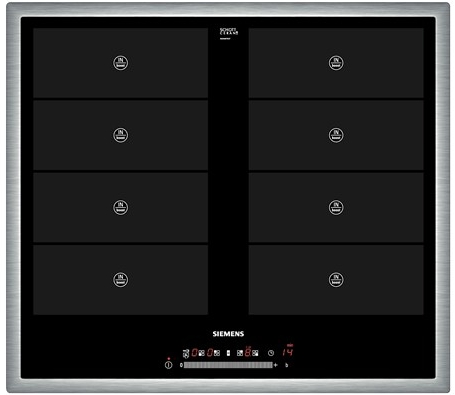Tap the 0 at slider's left end

click(x=181, y=365)
